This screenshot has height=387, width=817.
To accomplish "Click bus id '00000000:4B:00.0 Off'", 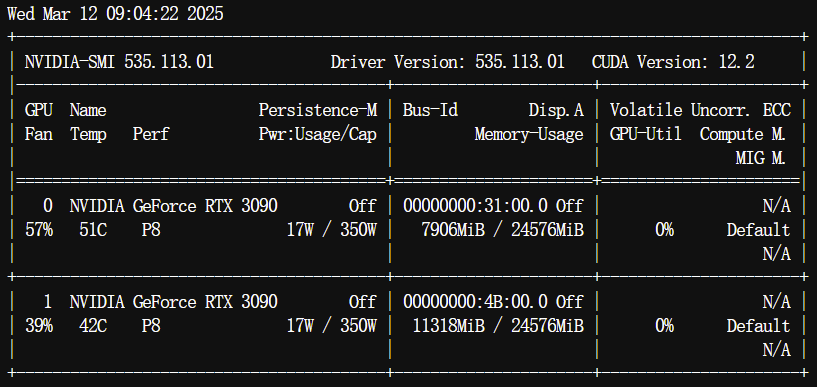I will point(493,302).
